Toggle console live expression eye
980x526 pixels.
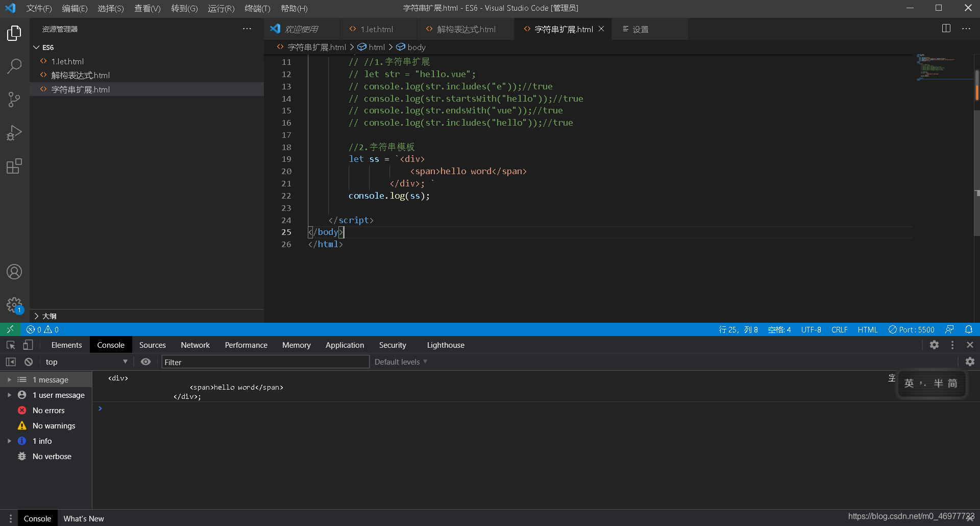146,362
